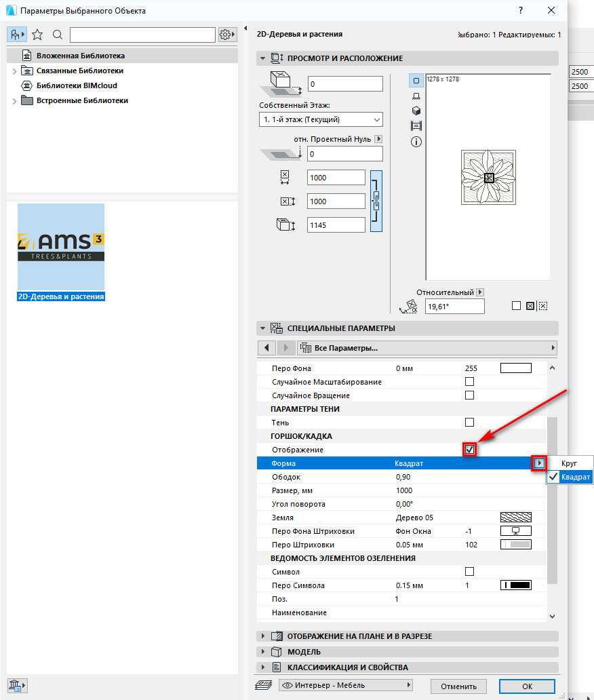This screenshot has height=700, width=594.
Task: Uncheck the Отображение pot display checkbox
Action: point(469,450)
